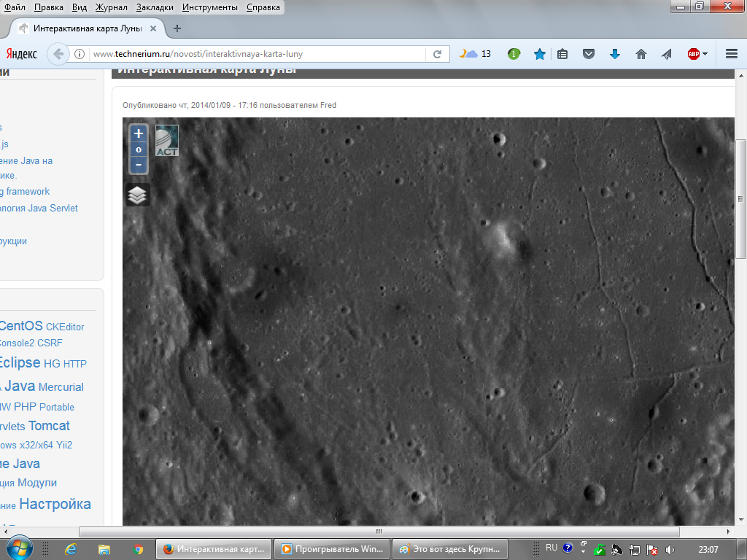This screenshot has height=560, width=747.
Task: Open the Журнал menu
Action: (111, 7)
